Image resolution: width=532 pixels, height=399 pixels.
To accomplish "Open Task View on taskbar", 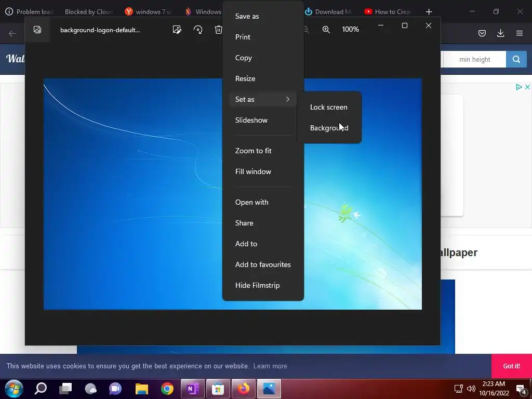I will (65, 389).
